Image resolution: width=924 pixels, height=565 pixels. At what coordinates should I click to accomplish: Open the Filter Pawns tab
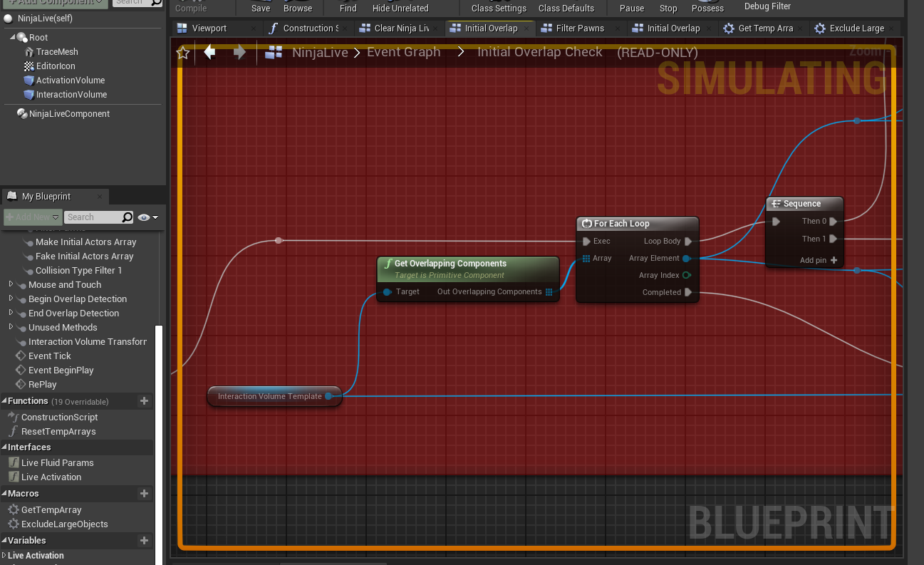click(579, 28)
